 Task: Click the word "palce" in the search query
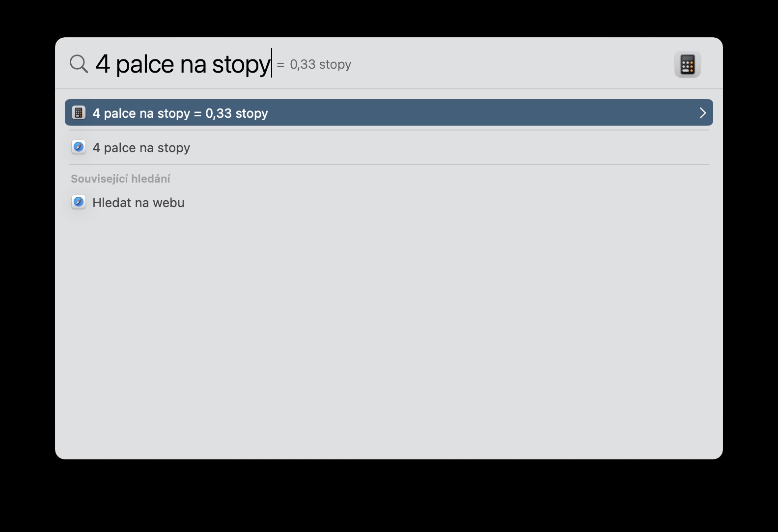click(145, 64)
